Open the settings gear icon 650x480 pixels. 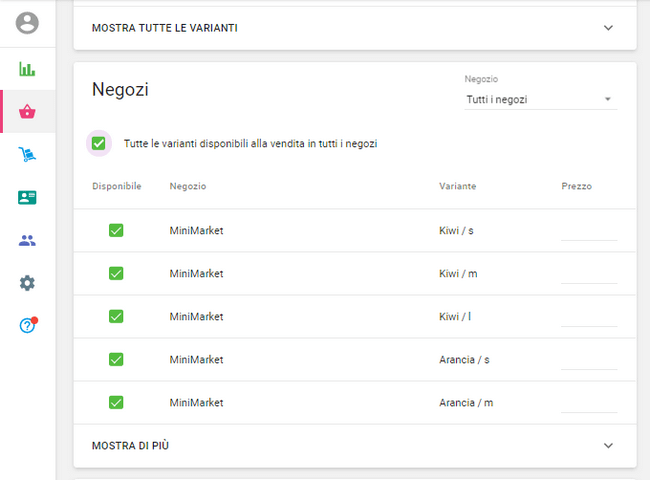pyautogui.click(x=27, y=283)
